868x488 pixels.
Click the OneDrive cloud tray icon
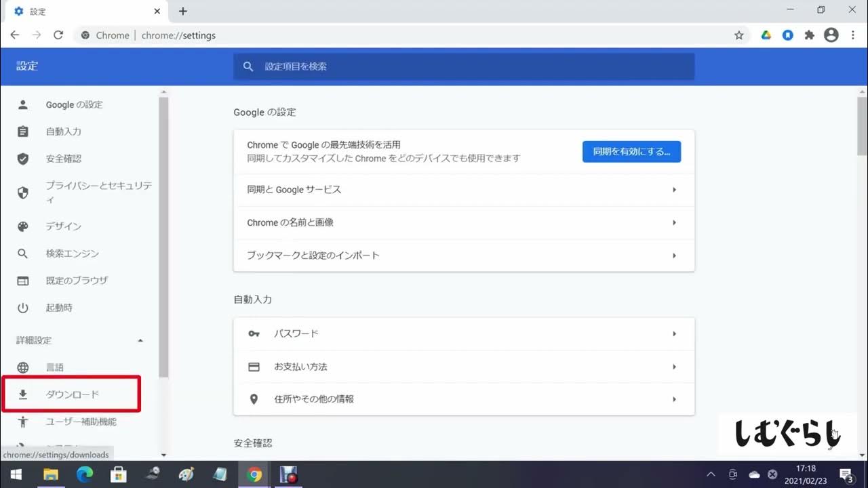point(754,474)
